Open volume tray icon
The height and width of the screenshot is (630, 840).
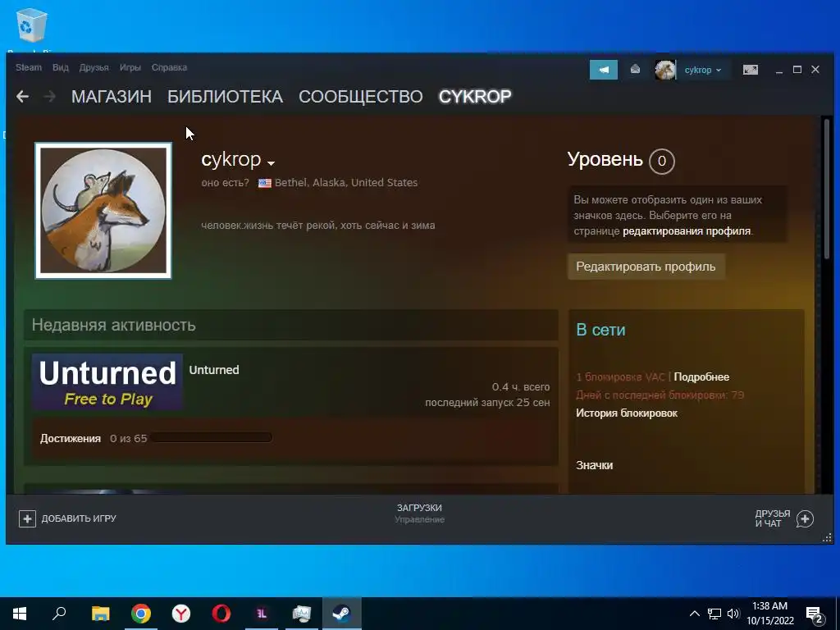pos(733,614)
